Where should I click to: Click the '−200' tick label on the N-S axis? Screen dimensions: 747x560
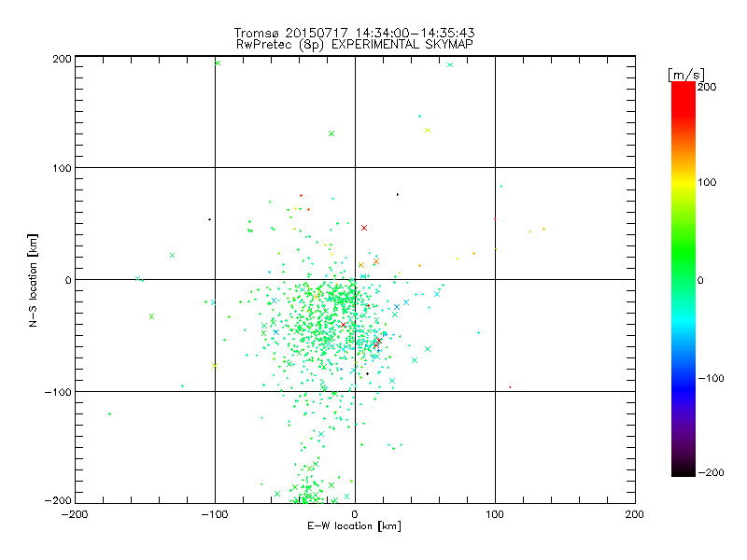click(58, 500)
